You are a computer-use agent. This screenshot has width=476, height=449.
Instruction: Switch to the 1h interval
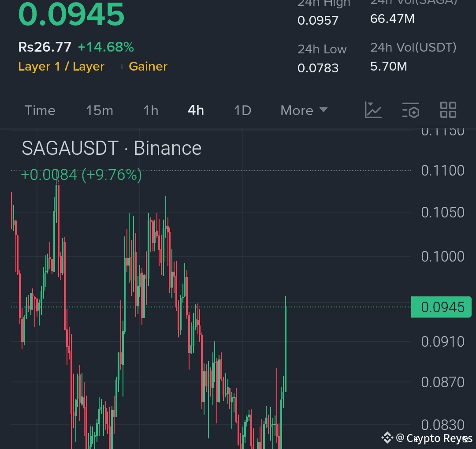coord(151,110)
